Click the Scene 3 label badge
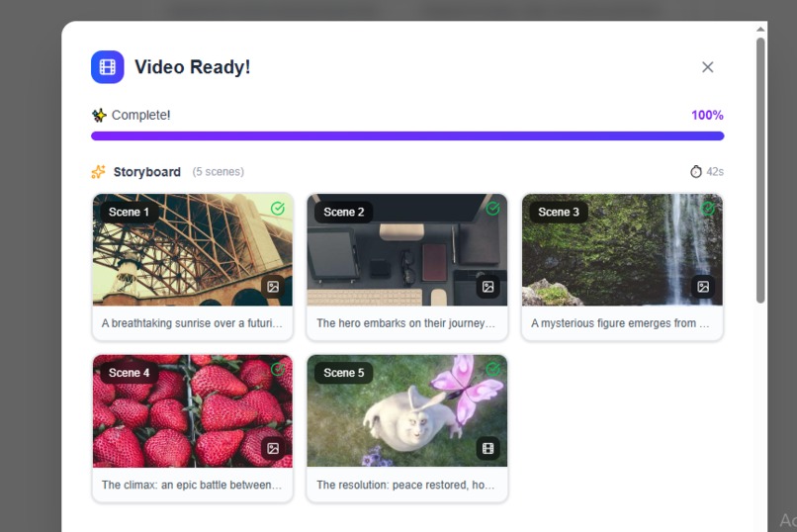 pos(559,212)
